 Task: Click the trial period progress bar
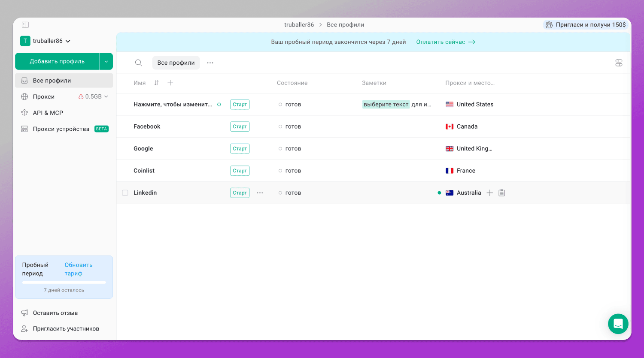click(x=64, y=283)
